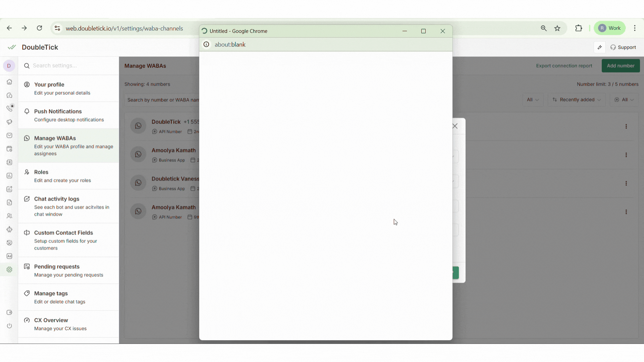
Task: Click the pin icon next to Support
Action: click(x=600, y=47)
